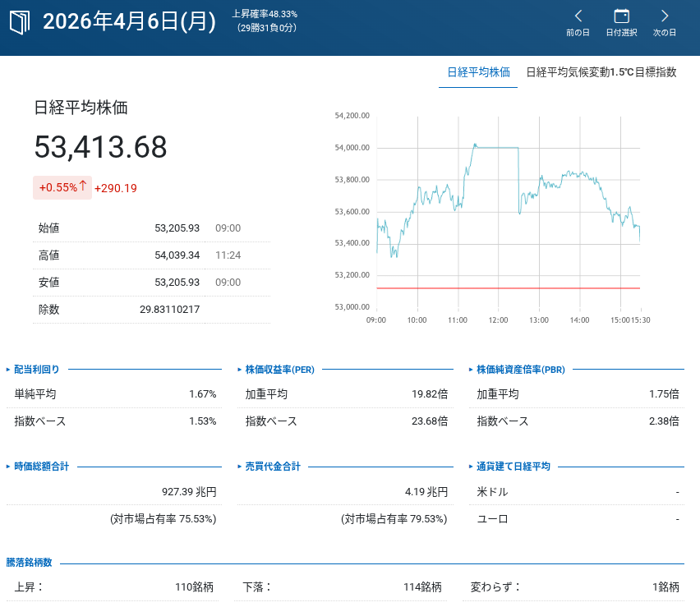This screenshot has width=700, height=607.
Task: Click the 前の日 label
Action: click(x=578, y=33)
